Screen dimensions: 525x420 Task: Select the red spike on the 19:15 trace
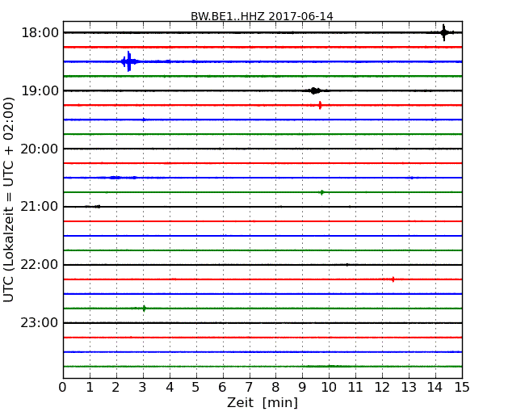pos(320,105)
